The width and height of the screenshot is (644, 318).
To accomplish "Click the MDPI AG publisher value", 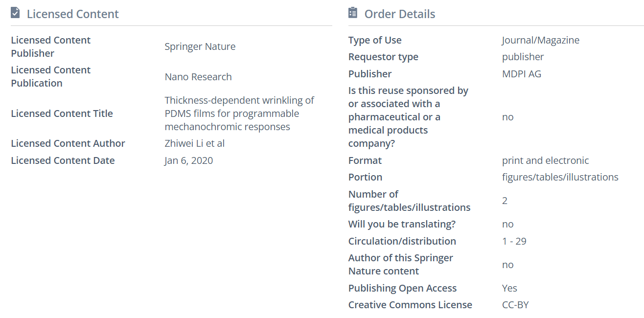I will [521, 74].
